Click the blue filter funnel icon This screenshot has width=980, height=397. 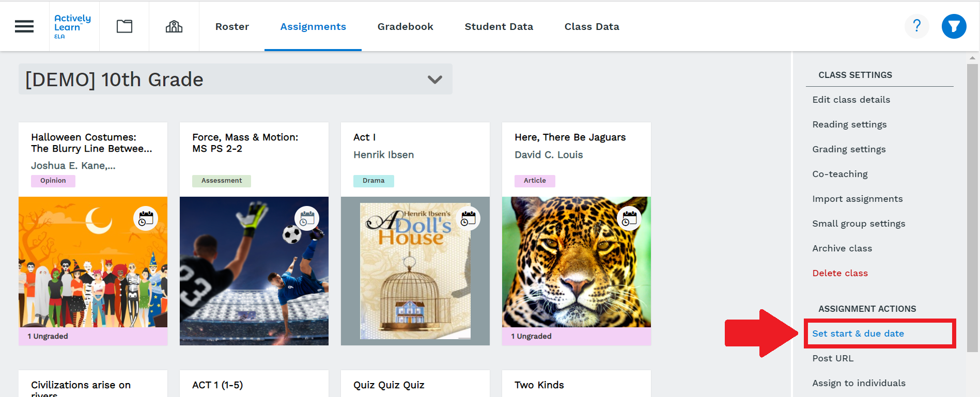click(954, 26)
